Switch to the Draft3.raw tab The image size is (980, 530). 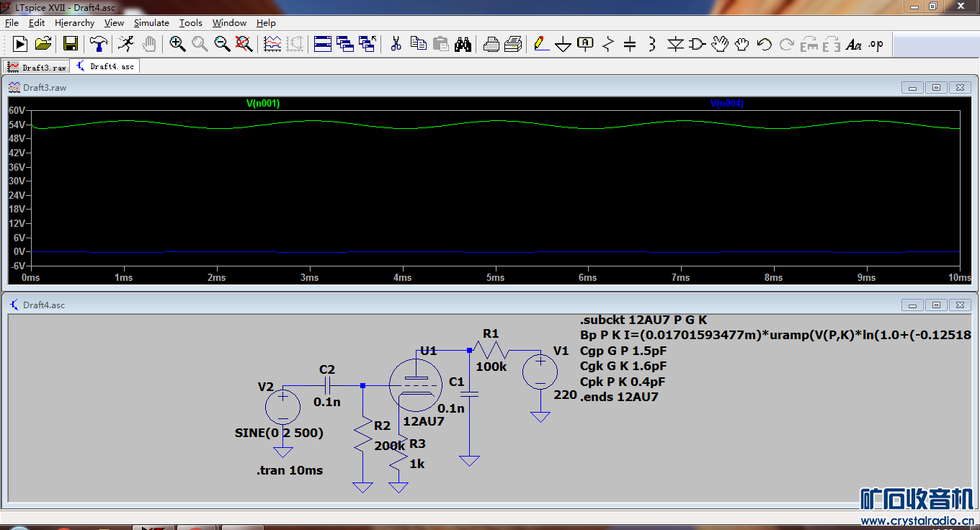pyautogui.click(x=37, y=67)
